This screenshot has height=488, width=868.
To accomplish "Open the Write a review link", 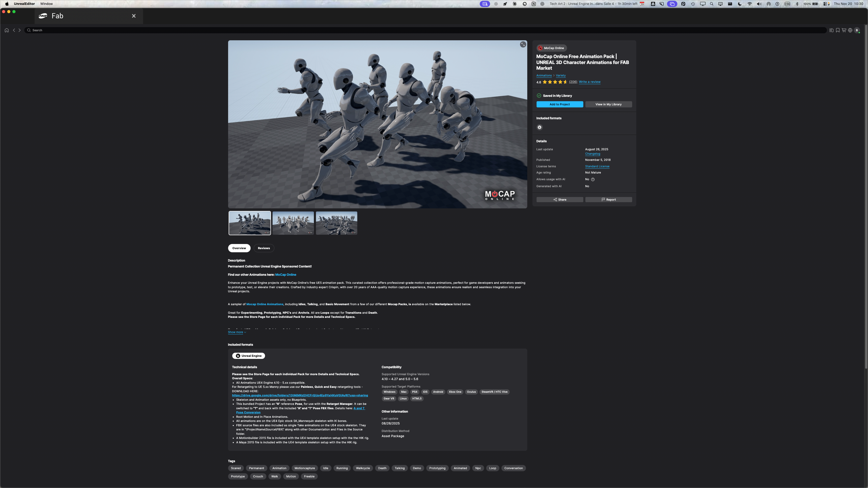I will coord(589,82).
